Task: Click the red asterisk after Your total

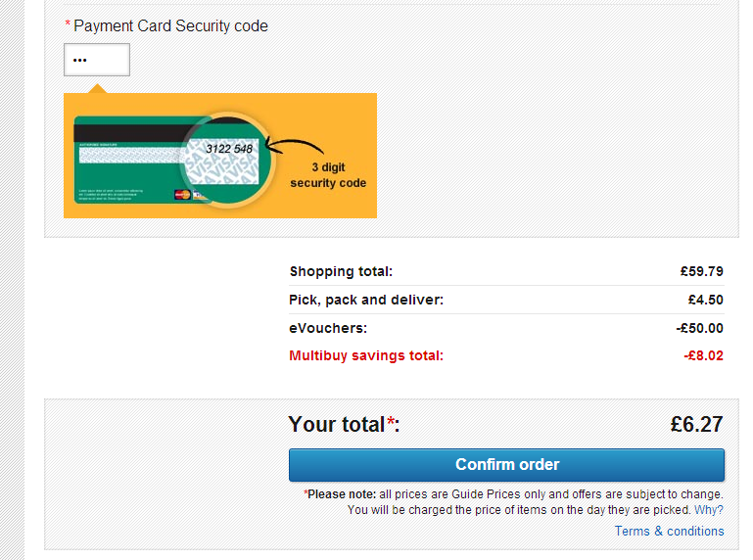Action: pos(391,424)
